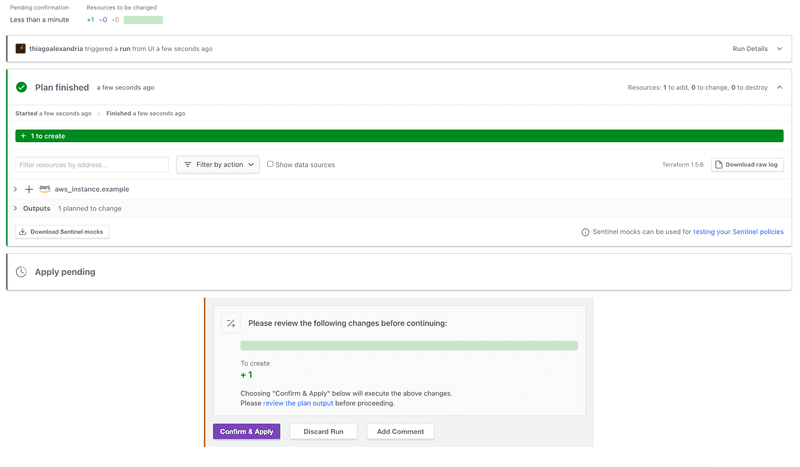Click the thiagoalexandria username text
This screenshot has height=467, width=800.
point(56,49)
